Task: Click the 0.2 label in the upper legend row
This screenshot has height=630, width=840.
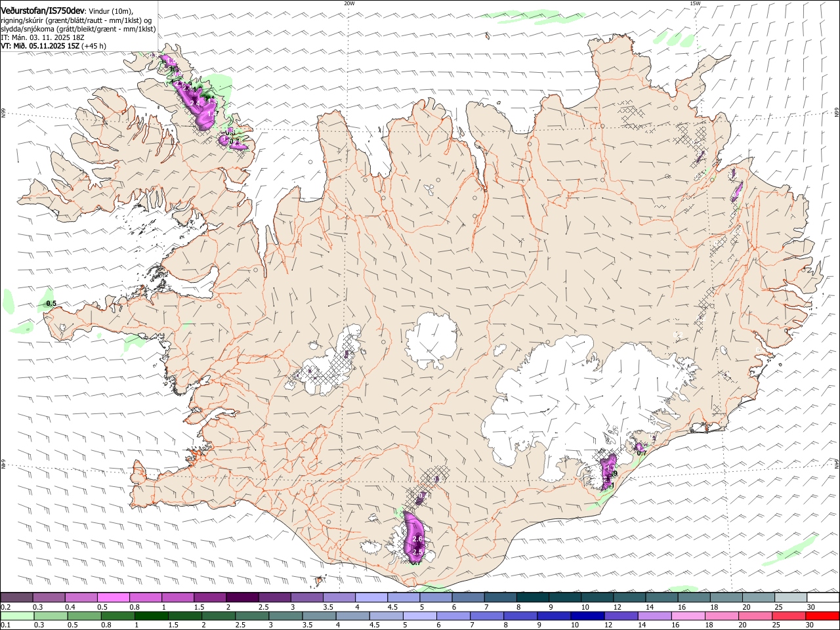Action: (5, 607)
